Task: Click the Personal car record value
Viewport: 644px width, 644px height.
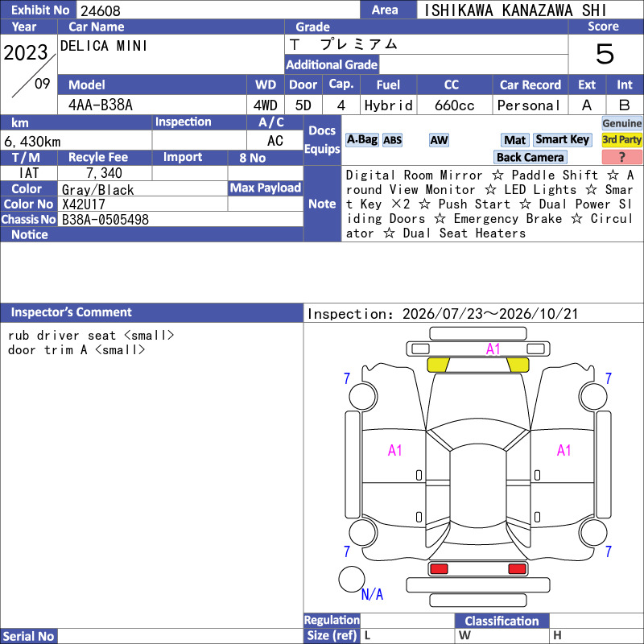Action: click(529, 105)
